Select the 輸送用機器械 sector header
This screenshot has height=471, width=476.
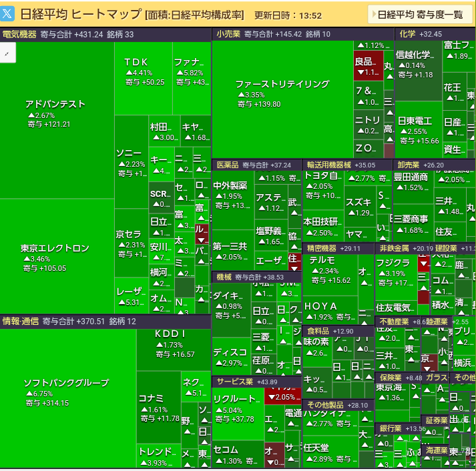347,165
